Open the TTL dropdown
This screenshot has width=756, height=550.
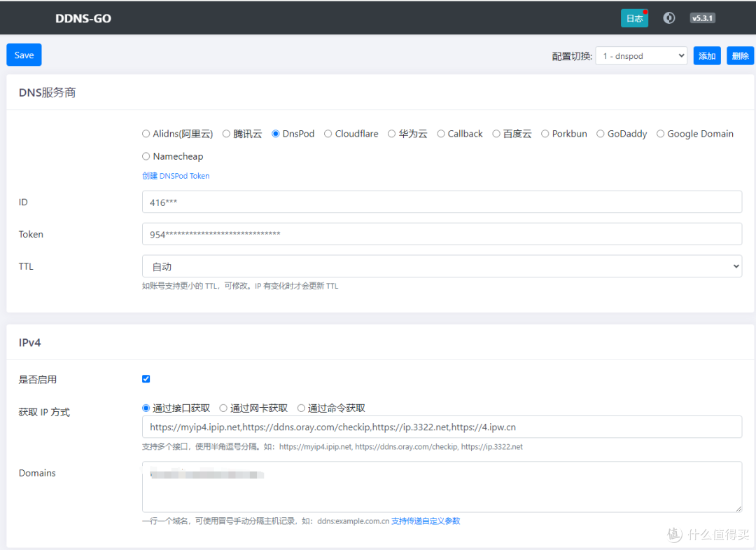442,266
